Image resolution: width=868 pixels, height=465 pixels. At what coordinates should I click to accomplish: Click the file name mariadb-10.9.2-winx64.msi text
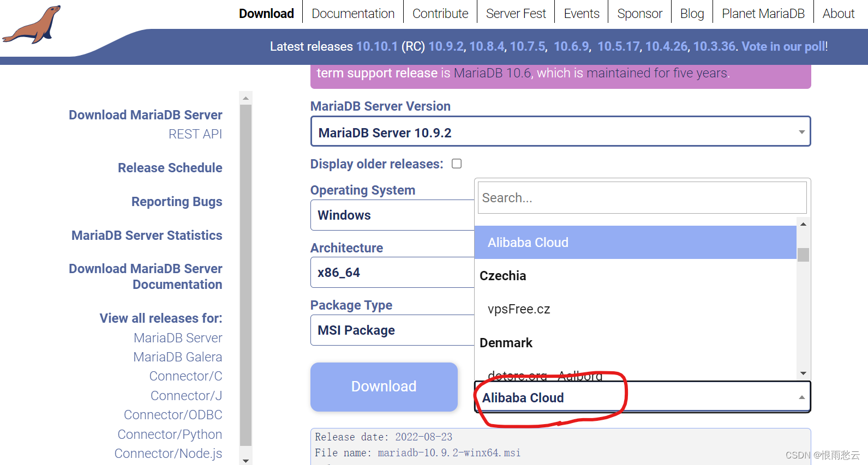coord(449,453)
